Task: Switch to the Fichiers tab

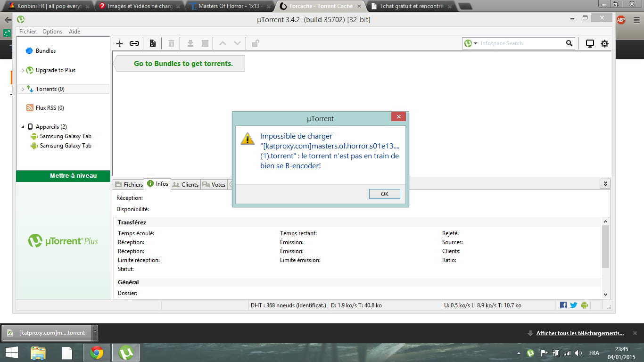Action: pyautogui.click(x=129, y=185)
